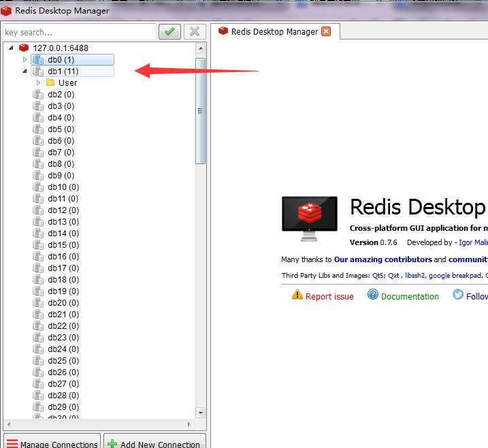Click the db10 database icon

coord(38,187)
